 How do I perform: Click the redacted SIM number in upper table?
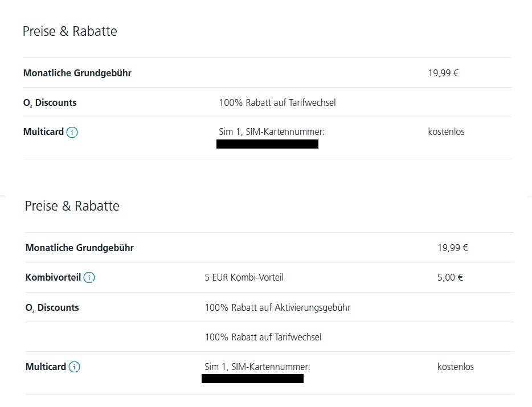267,144
